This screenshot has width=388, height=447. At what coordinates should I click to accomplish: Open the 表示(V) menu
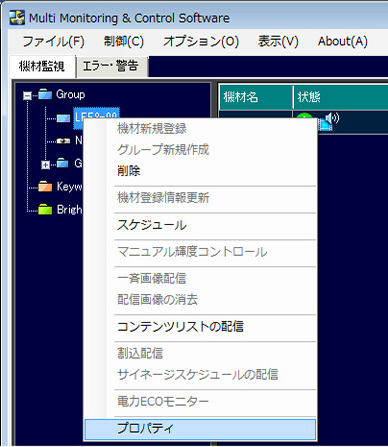pos(278,42)
